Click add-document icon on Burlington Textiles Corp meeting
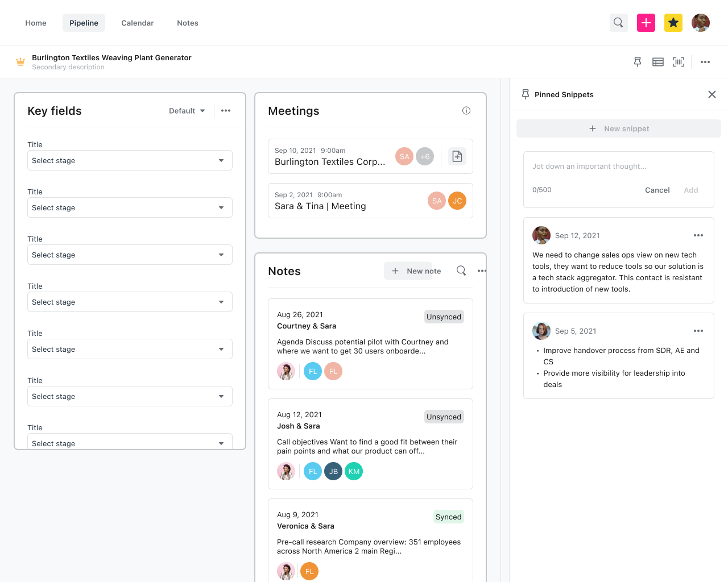Screen dimensions: 728x582 tap(457, 156)
